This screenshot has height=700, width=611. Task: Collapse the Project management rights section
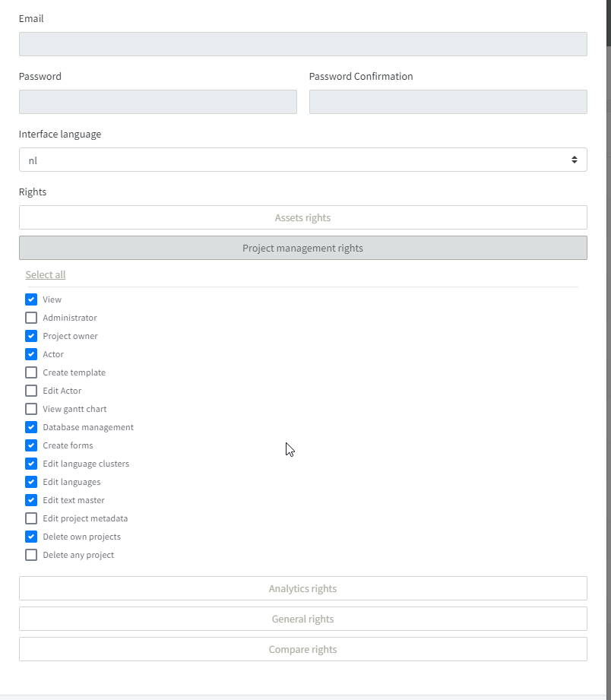click(302, 248)
